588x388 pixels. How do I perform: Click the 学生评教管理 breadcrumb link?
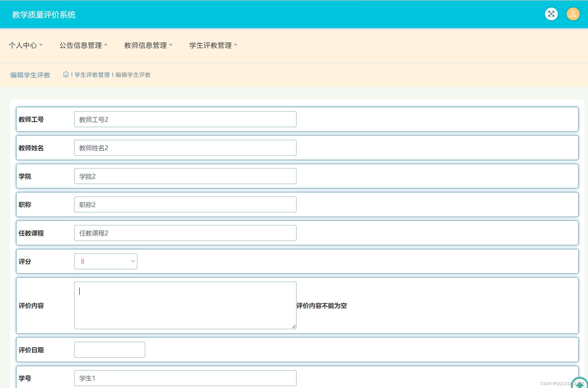click(x=92, y=75)
